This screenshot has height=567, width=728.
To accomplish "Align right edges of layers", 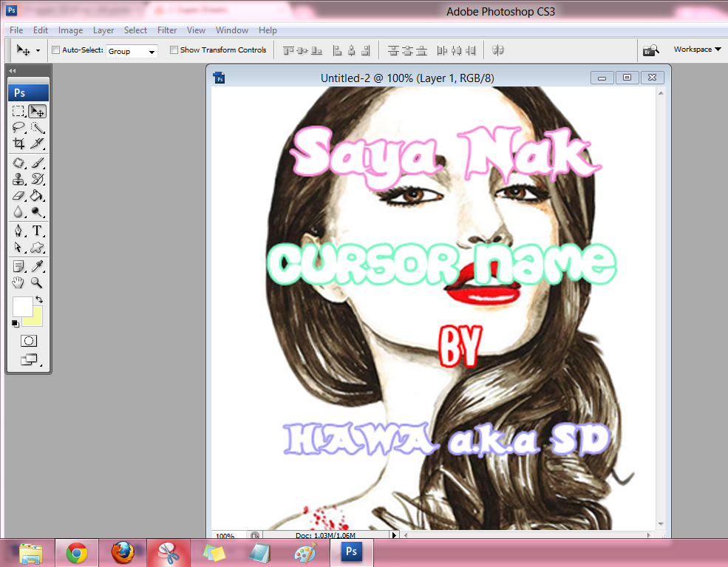I will pyautogui.click(x=366, y=50).
